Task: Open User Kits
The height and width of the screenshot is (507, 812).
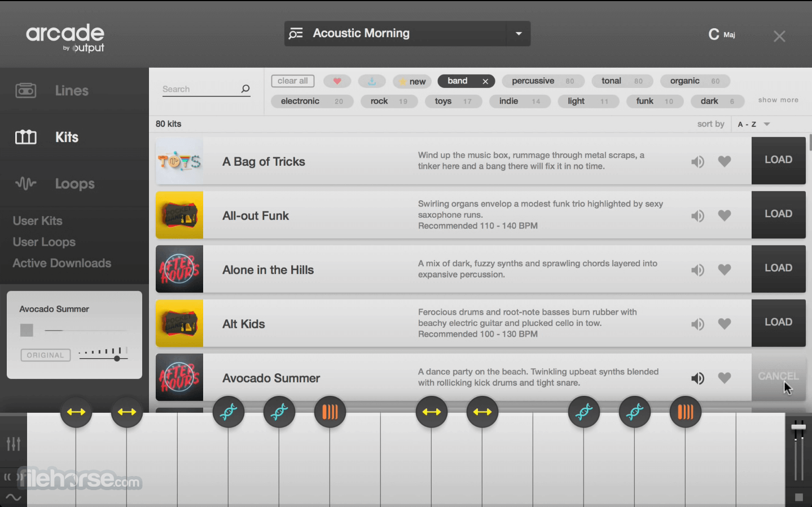Action: tap(37, 221)
